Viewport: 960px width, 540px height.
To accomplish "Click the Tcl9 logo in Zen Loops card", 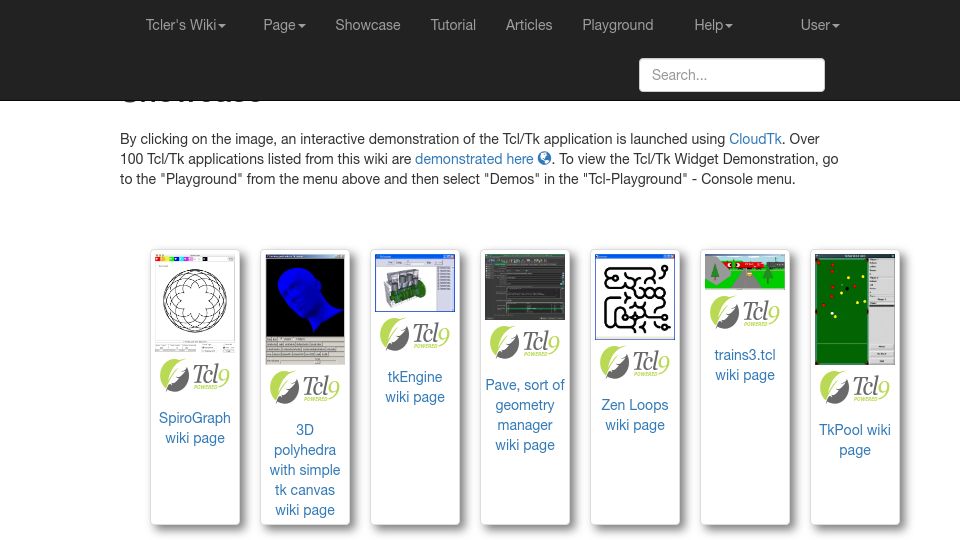I will pyautogui.click(x=635, y=362).
